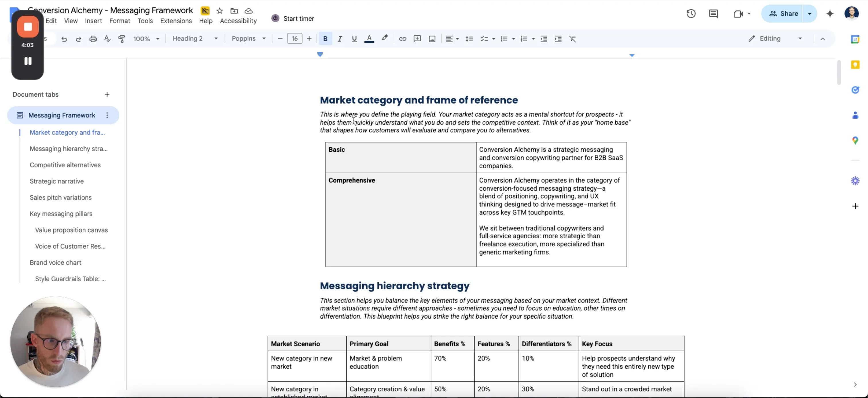Click the Share button
868x398 pixels.
pos(783,13)
